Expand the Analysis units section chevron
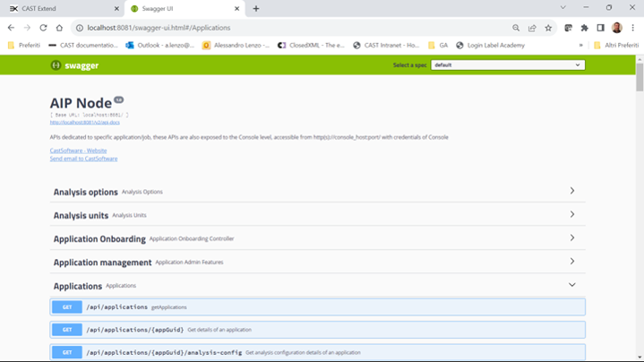This screenshot has width=644, height=362. (572, 214)
